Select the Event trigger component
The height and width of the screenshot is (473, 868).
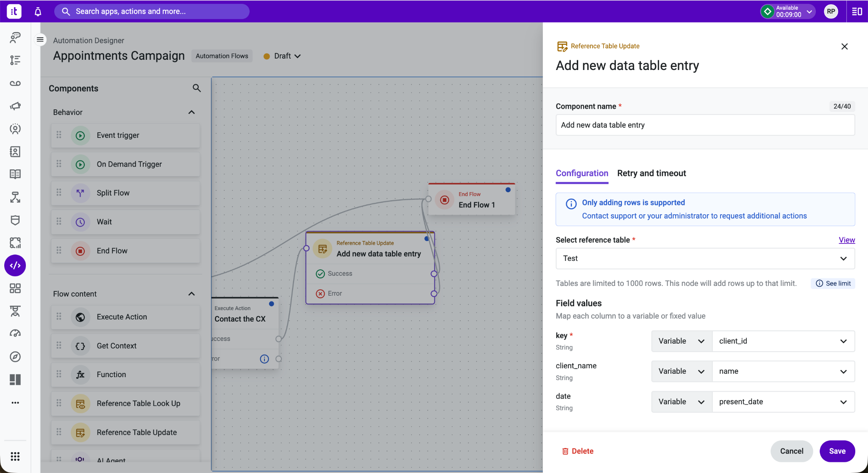(125, 135)
